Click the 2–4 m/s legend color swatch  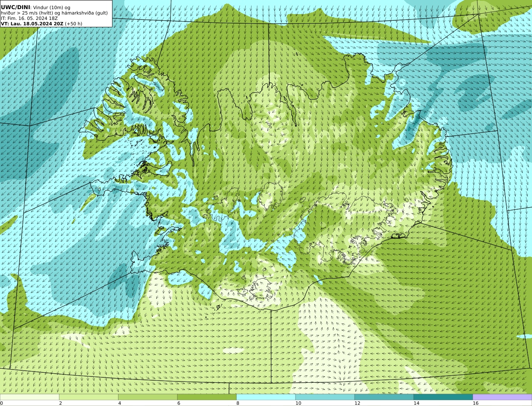89,397
